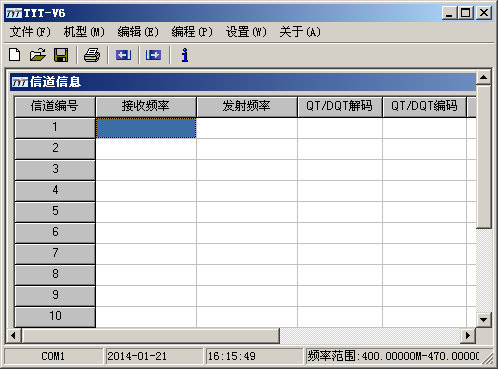Write to radio with the right-arrow icon
This screenshot has width=498, height=369.
pyautogui.click(x=153, y=55)
